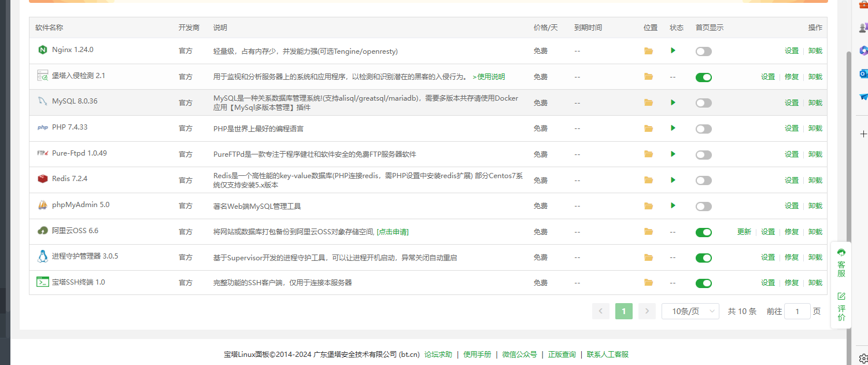Viewport: 868px width, 365px height.
Task: Click the Nginx running status play icon
Action: 673,50
